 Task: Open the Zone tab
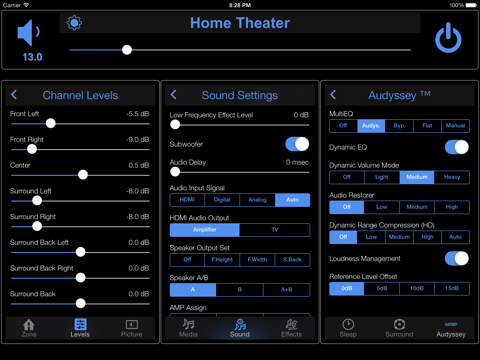coord(29,328)
